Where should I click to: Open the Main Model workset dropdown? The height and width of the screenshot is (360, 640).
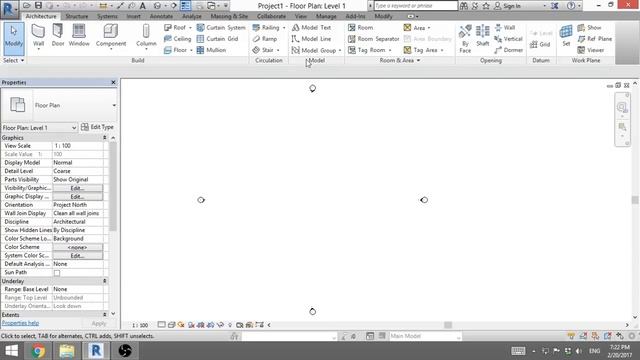[x=424, y=336]
